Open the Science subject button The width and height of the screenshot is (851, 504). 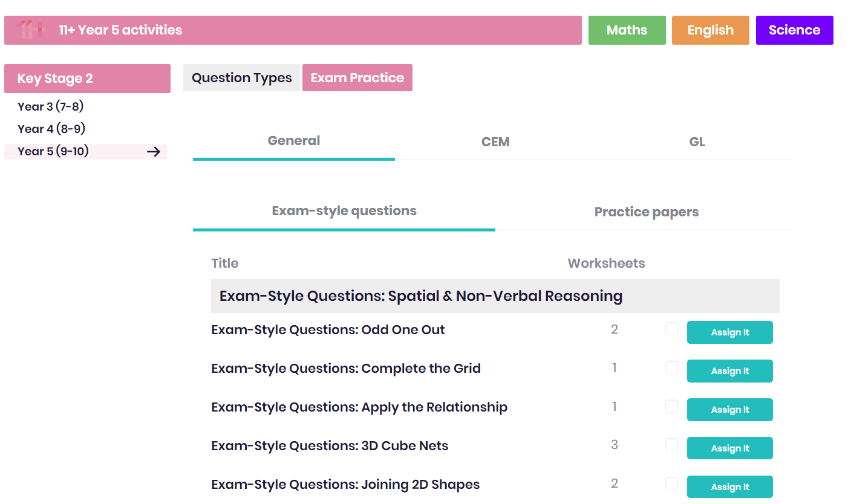(795, 30)
